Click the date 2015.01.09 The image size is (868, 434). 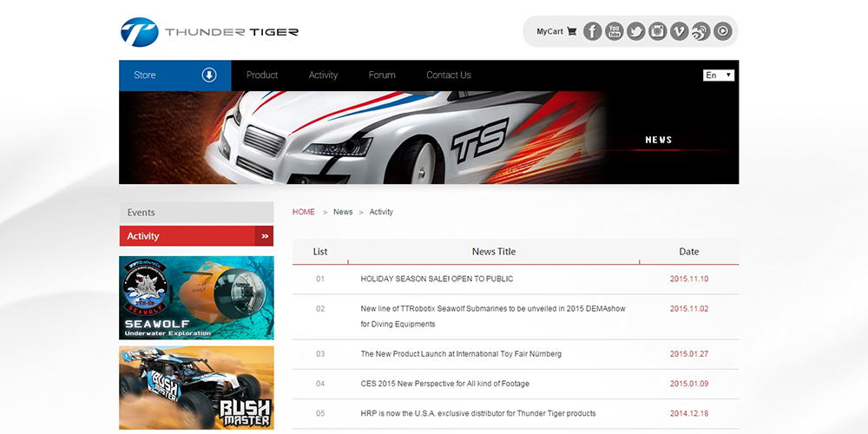688,384
